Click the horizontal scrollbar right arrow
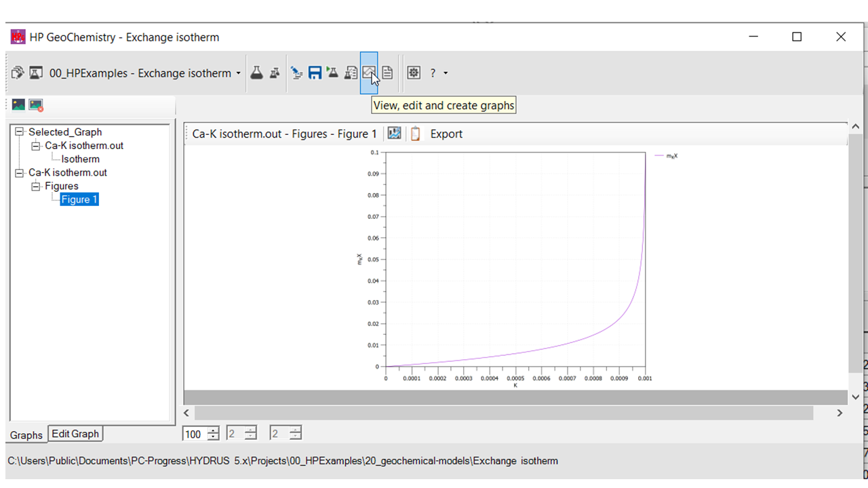Image resolution: width=868 pixels, height=488 pixels. [840, 413]
